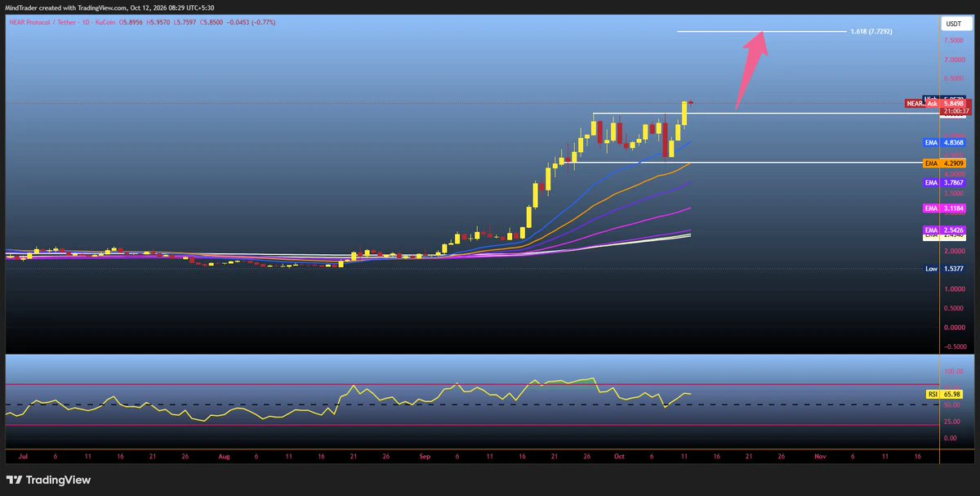Screen dimensions: 980x496
Task: Click the red NEAR Ask 5.8498 price tag
Action: (935, 104)
